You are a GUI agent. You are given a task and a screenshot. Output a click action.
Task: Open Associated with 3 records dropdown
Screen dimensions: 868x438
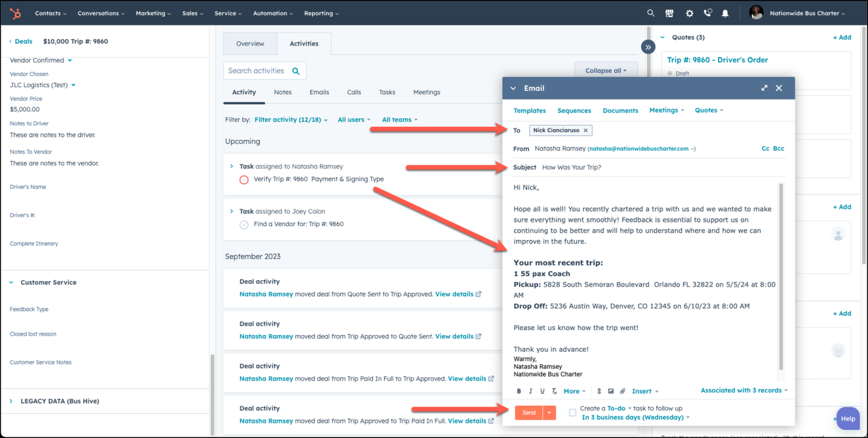pyautogui.click(x=744, y=390)
